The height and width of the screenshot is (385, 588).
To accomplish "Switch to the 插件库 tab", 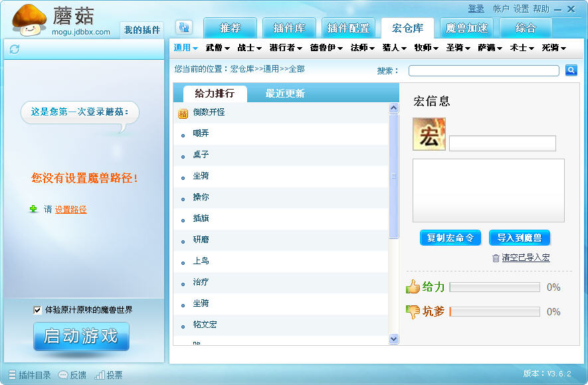I will [289, 29].
